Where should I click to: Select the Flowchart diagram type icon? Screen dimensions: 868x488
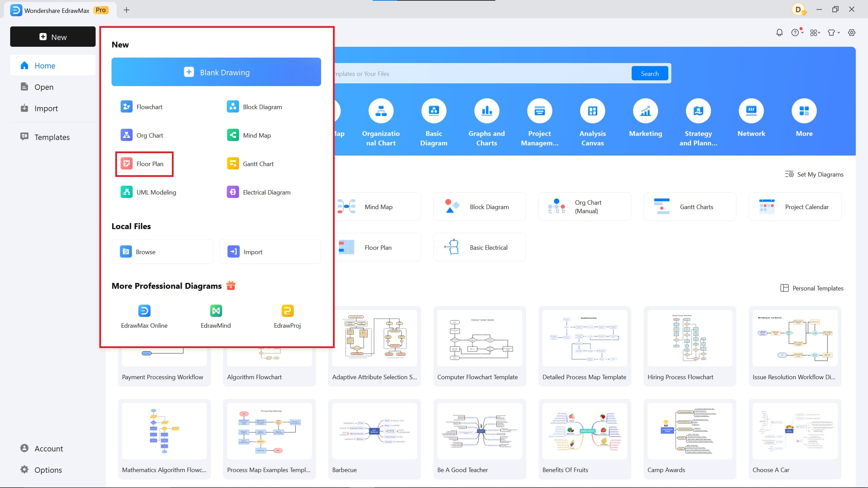[x=126, y=107]
